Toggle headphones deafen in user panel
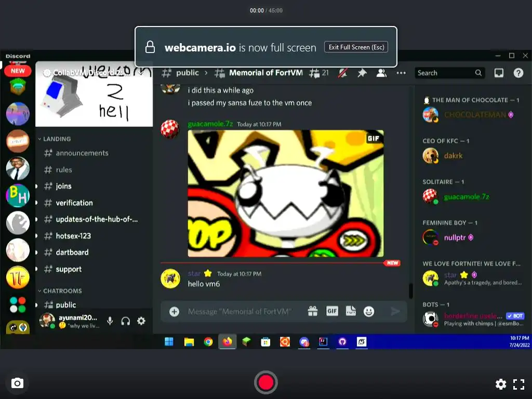532x399 pixels. pos(126,321)
